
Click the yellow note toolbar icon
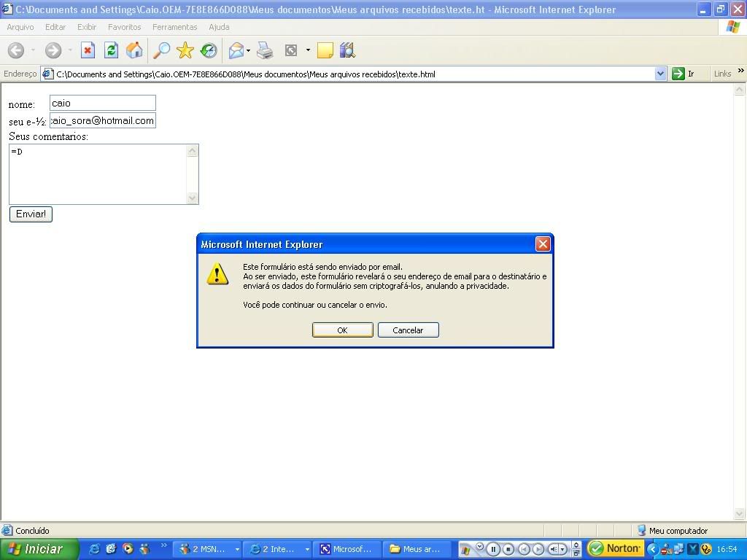325,50
